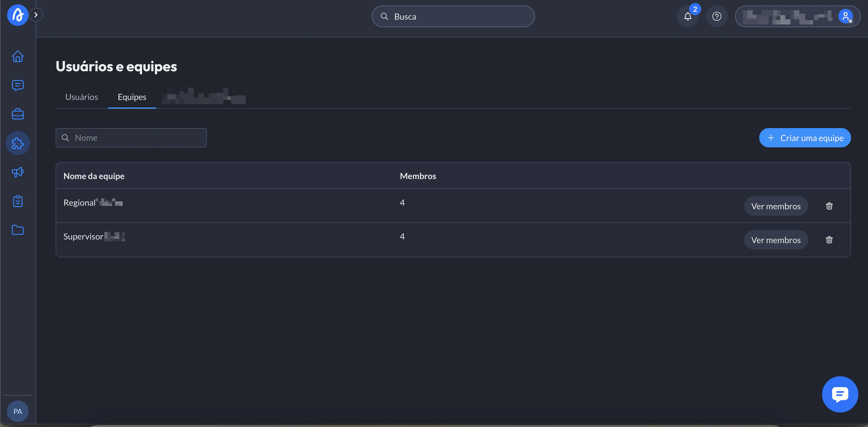Open the folder icon in sidebar

point(18,230)
